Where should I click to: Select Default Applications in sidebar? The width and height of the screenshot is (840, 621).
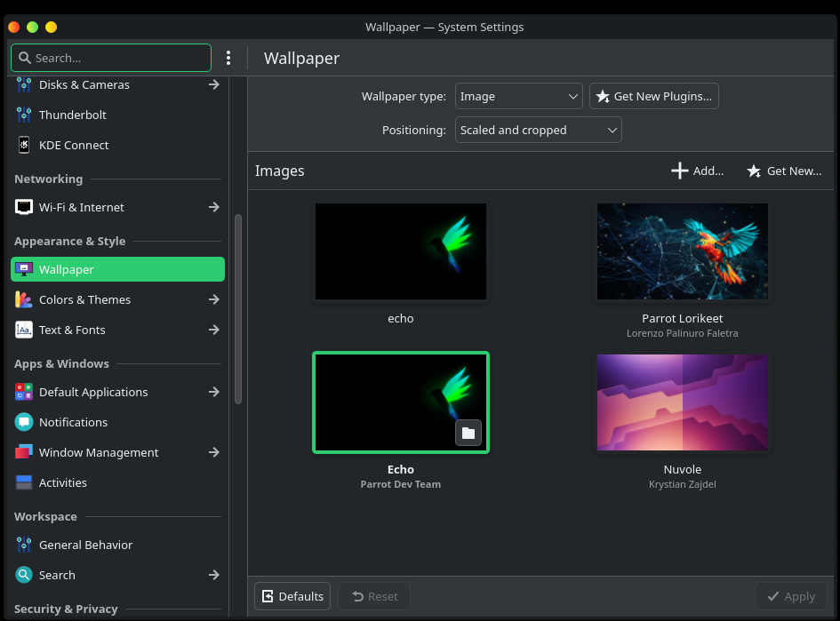click(93, 392)
